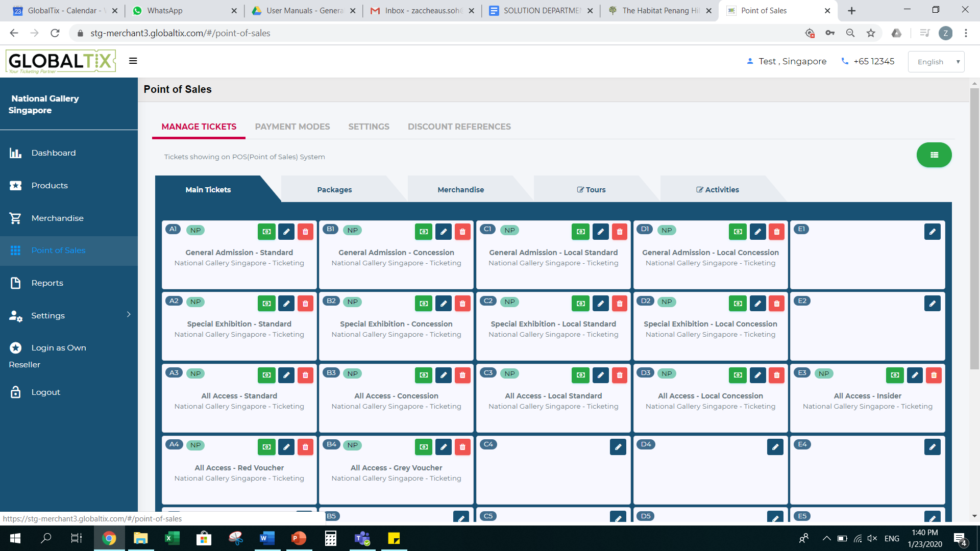
Task: Delete the General Admission - Standard ticket
Action: click(x=305, y=232)
